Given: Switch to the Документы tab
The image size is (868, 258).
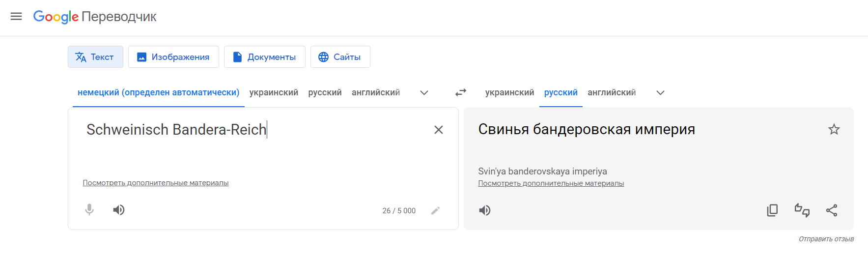Looking at the screenshot, I should pyautogui.click(x=264, y=57).
